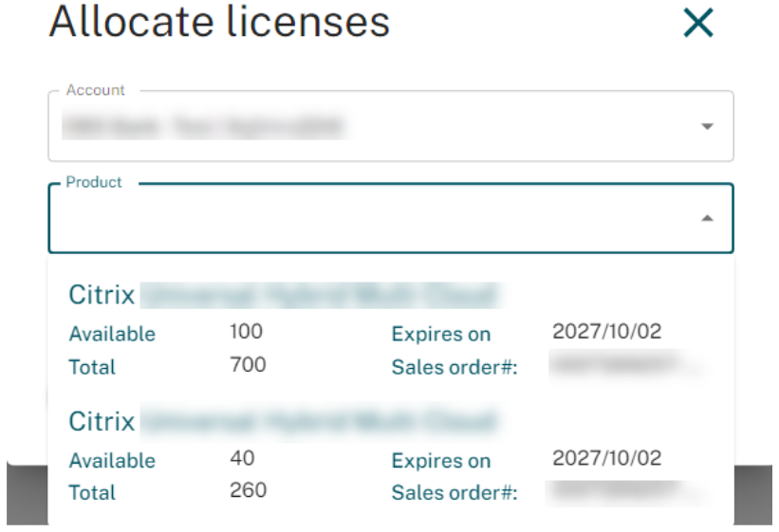Click the Total 260 value
This screenshot has height=532, width=779.
coord(248,490)
